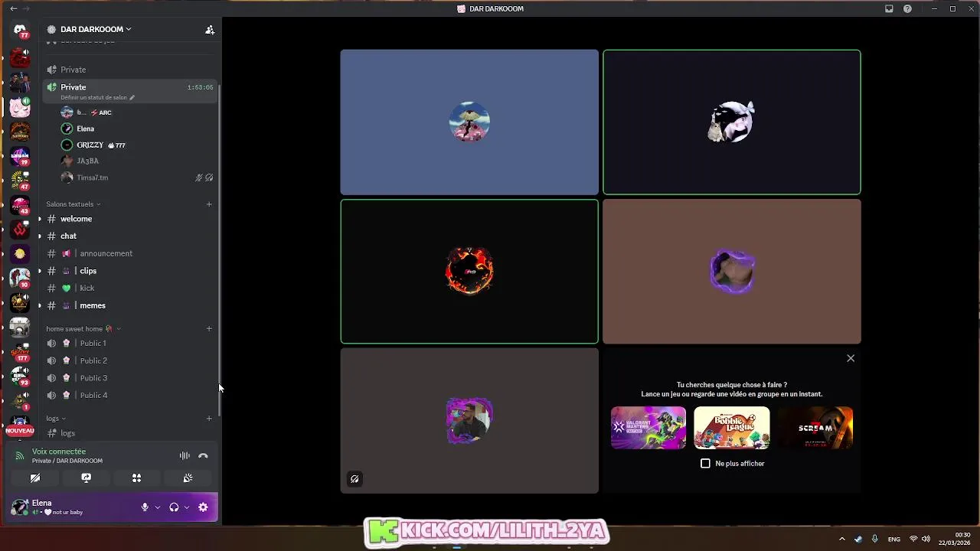Open the invite people icon beside server name
Image resolution: width=980 pixels, height=551 pixels.
coord(210,30)
